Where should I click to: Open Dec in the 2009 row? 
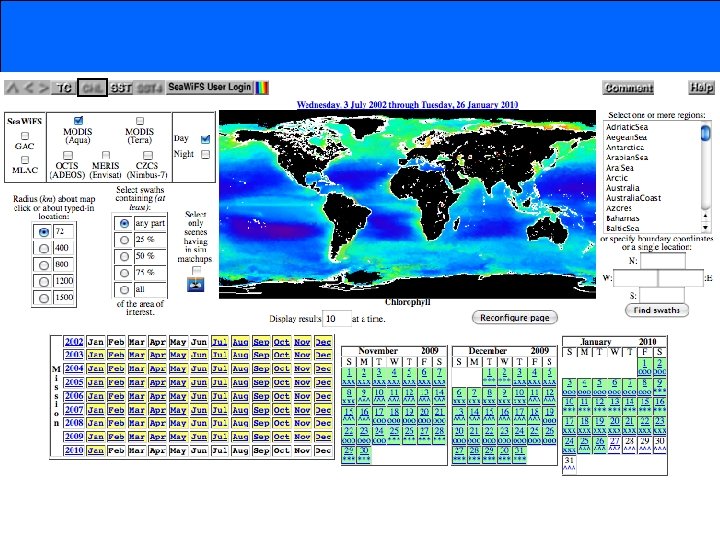323,437
